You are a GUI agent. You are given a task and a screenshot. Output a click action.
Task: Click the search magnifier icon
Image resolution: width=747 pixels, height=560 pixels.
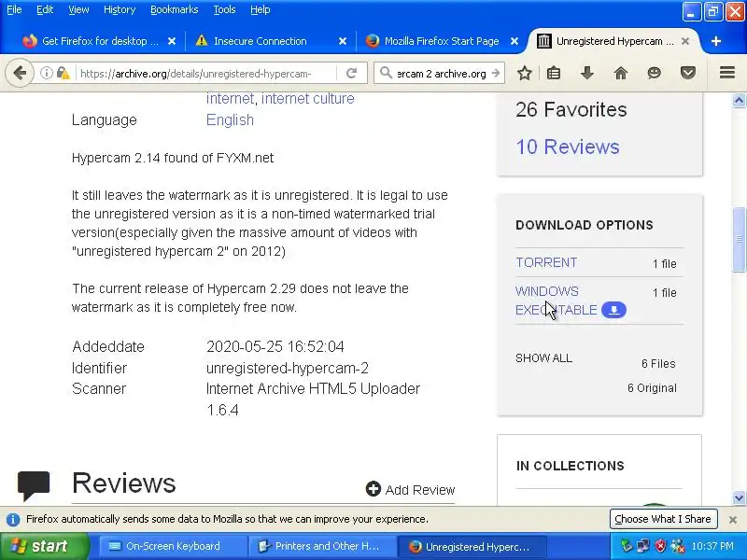point(386,73)
